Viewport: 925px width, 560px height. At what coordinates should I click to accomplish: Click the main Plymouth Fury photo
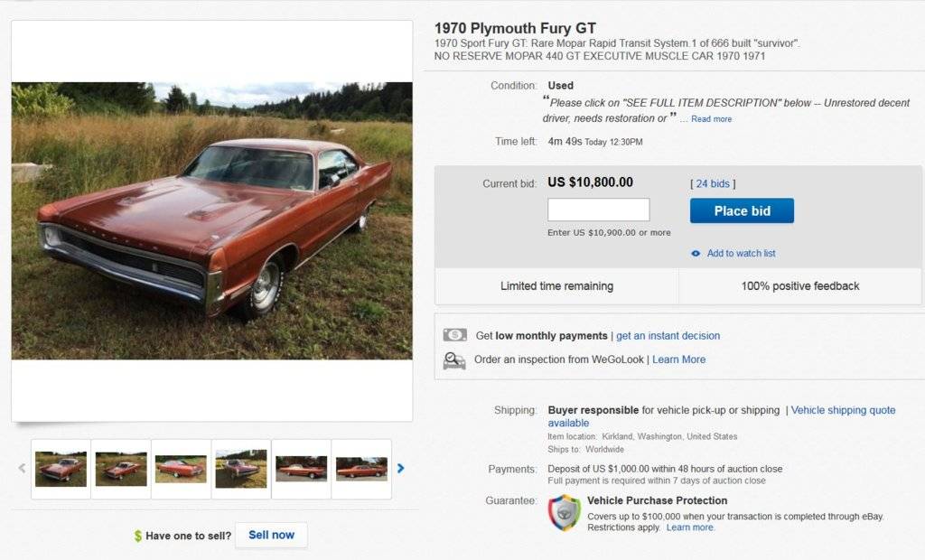click(211, 220)
